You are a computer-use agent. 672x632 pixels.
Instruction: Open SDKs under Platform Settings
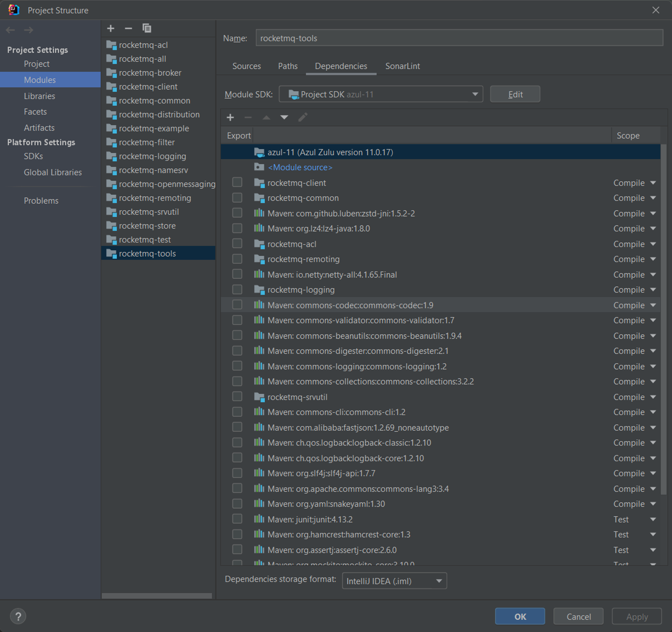click(33, 156)
